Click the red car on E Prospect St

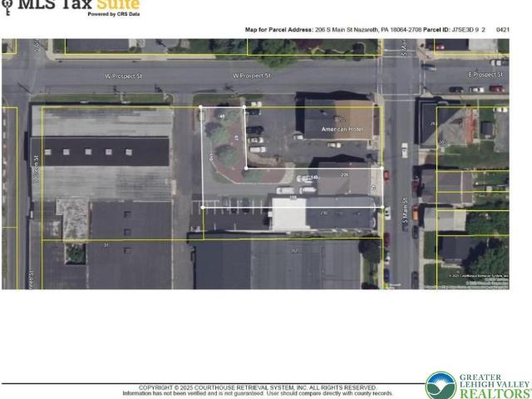[497, 89]
